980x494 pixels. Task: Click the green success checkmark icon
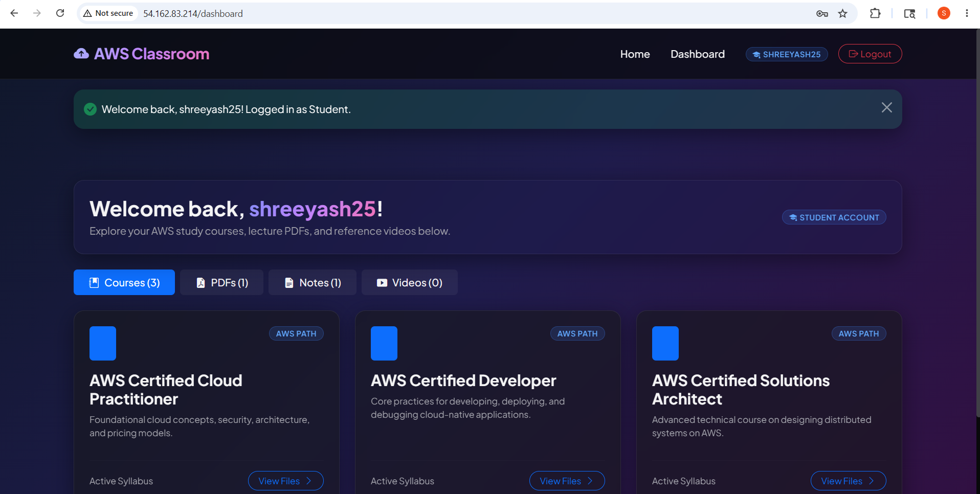click(x=90, y=109)
